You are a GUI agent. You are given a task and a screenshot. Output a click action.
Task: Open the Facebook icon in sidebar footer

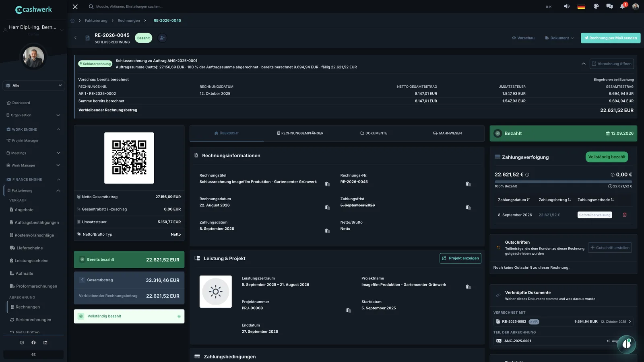tap(33, 343)
